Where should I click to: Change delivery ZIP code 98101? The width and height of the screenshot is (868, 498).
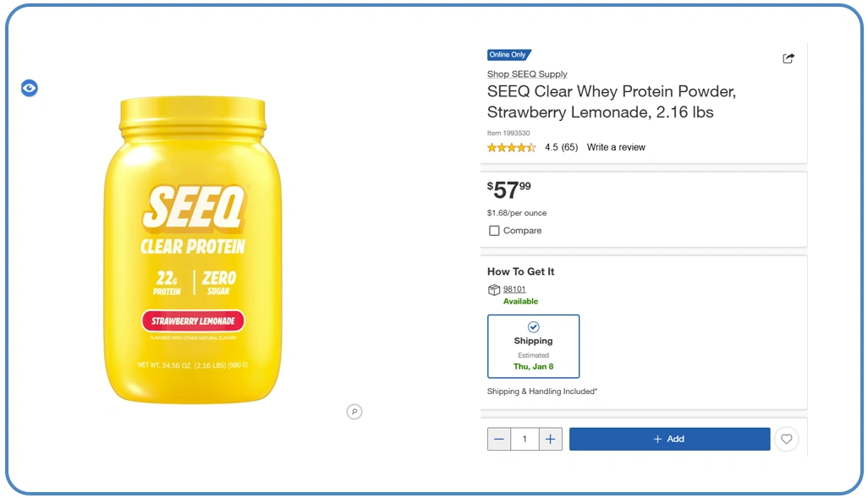(x=514, y=289)
